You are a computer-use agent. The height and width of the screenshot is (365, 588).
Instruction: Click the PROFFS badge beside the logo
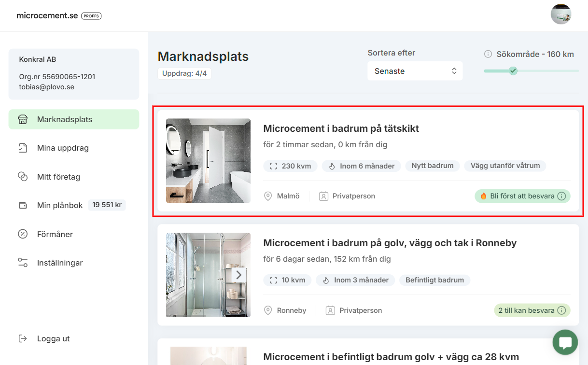click(x=91, y=16)
